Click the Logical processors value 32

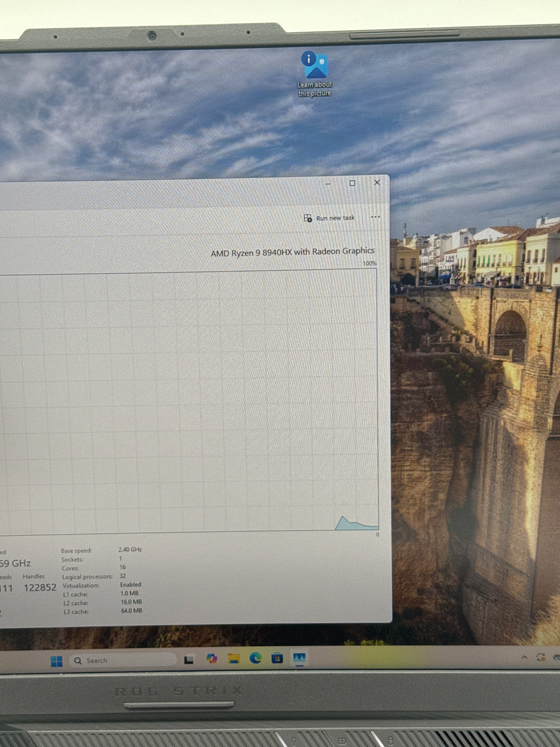[122, 576]
